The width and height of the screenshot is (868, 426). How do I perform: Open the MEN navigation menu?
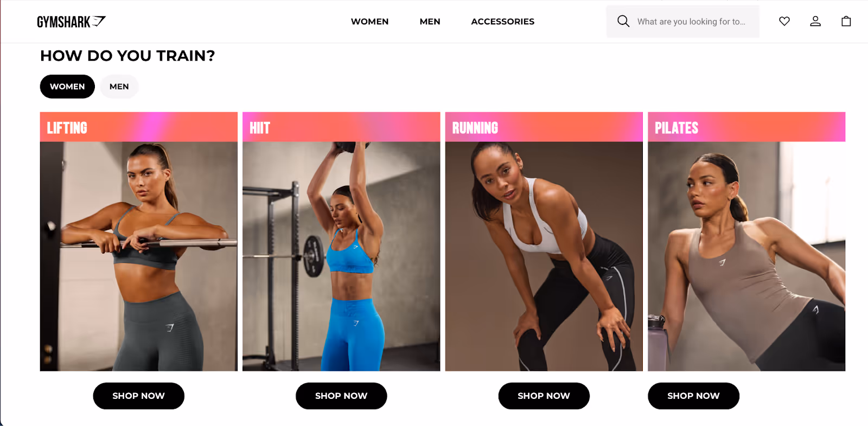[x=430, y=22]
